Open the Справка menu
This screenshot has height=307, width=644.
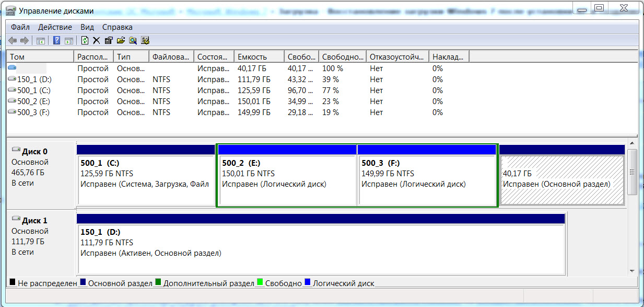click(117, 27)
